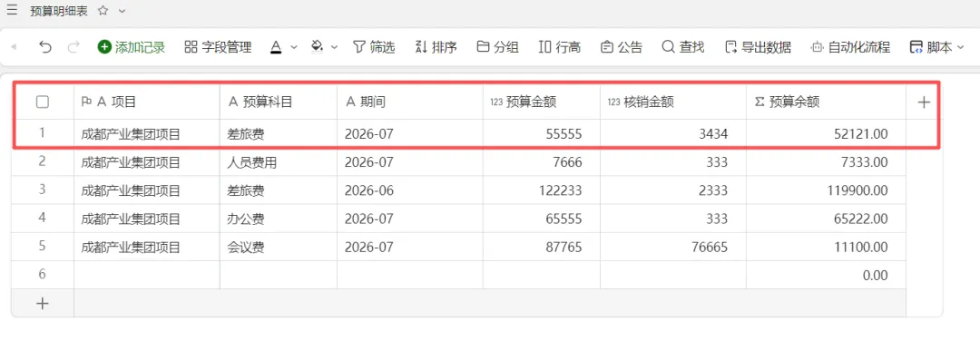Click budget amount 87765 cell
This screenshot has height=360, width=980.
(x=541, y=247)
